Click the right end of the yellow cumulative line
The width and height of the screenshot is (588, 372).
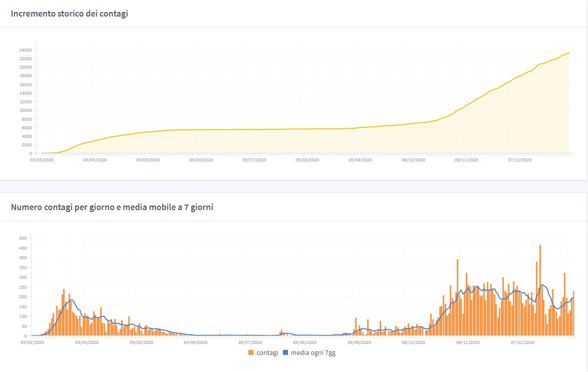pos(568,53)
